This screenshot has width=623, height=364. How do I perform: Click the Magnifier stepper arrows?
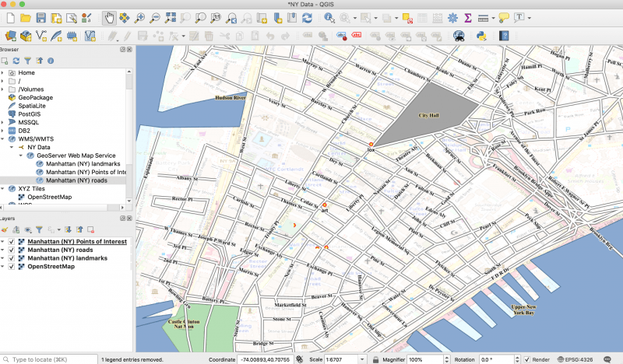(x=446, y=359)
